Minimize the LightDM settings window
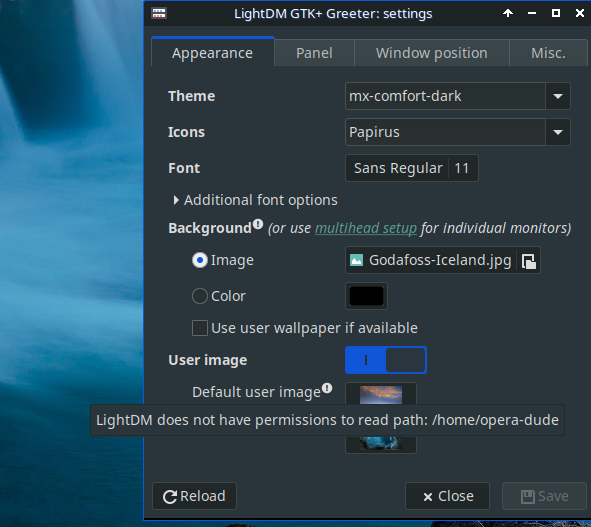 point(532,14)
